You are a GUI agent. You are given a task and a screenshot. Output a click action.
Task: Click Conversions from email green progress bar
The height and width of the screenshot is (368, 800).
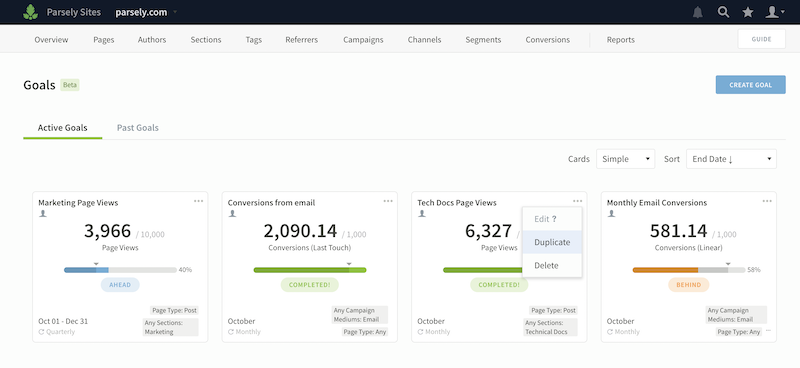pyautogui.click(x=310, y=270)
